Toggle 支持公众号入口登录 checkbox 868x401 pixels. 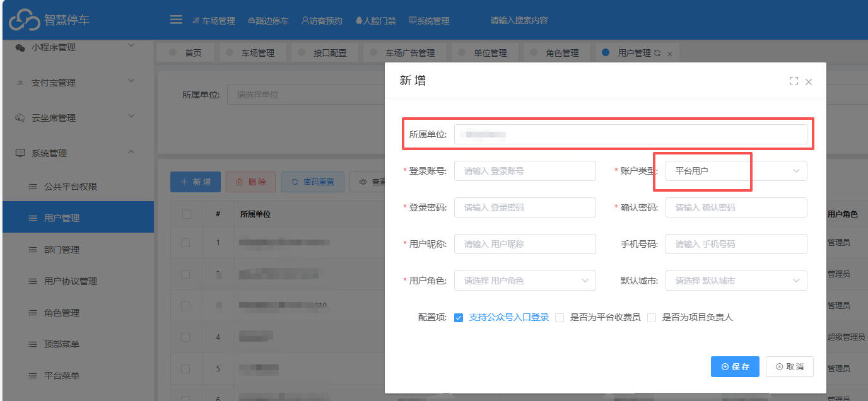(x=459, y=318)
